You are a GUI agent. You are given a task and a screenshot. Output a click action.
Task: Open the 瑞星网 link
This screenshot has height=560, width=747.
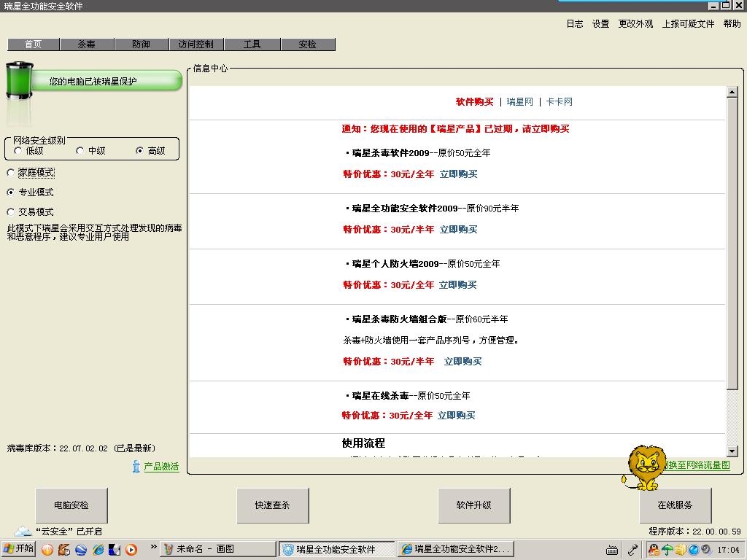[519, 102]
